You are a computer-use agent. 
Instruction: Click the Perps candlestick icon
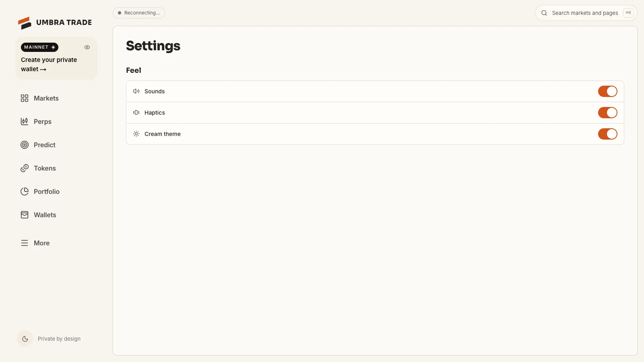[x=25, y=121]
